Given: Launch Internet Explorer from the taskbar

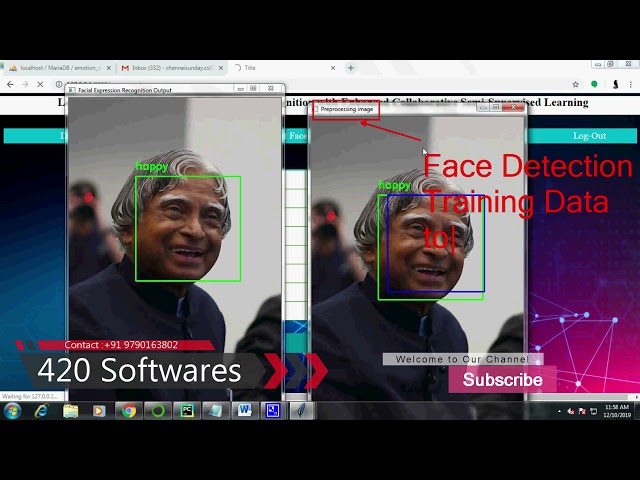Looking at the screenshot, I should (41, 411).
